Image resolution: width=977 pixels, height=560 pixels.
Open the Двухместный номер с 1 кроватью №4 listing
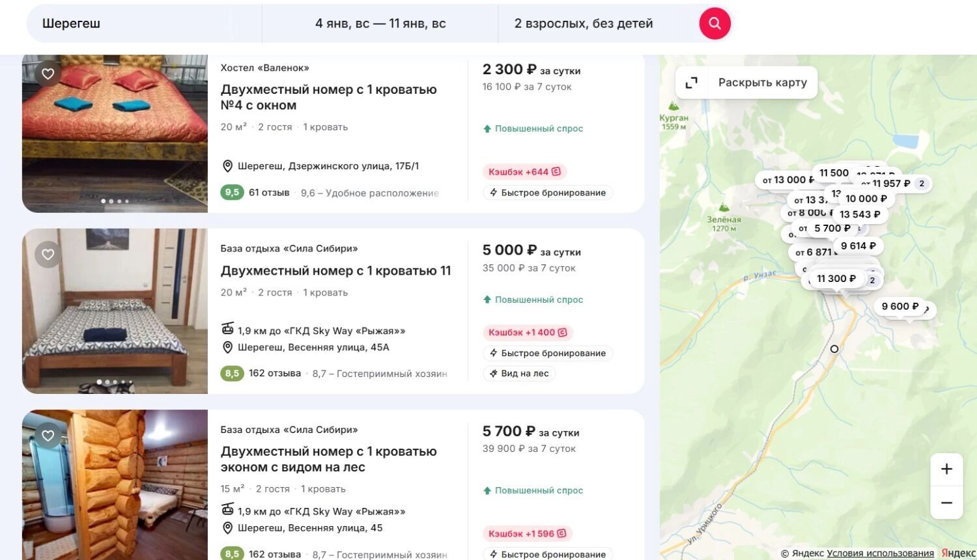328,97
